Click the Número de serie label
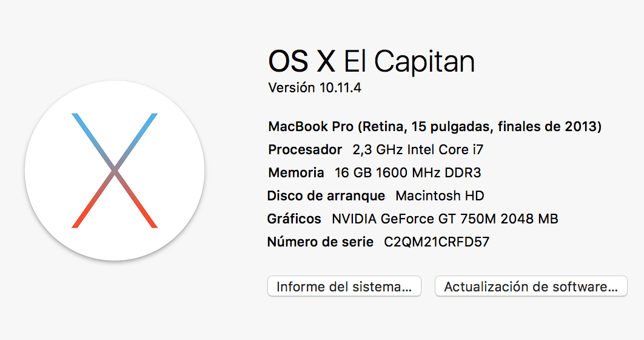 pyautogui.click(x=320, y=242)
